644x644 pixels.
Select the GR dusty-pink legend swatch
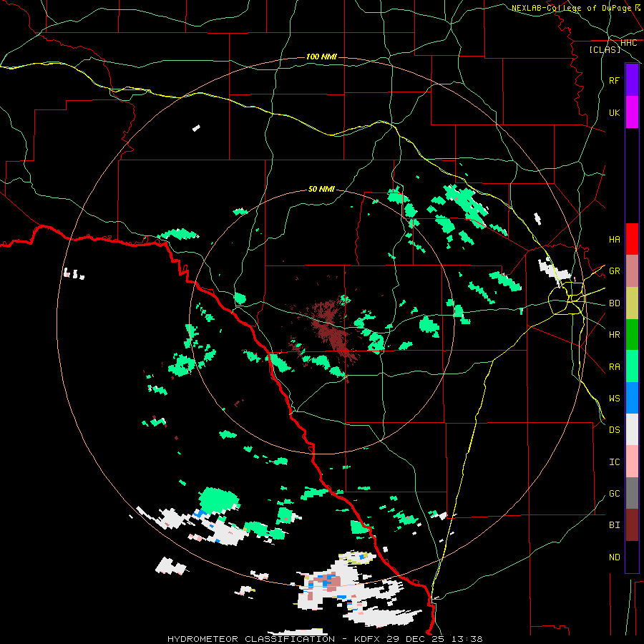tap(632, 271)
